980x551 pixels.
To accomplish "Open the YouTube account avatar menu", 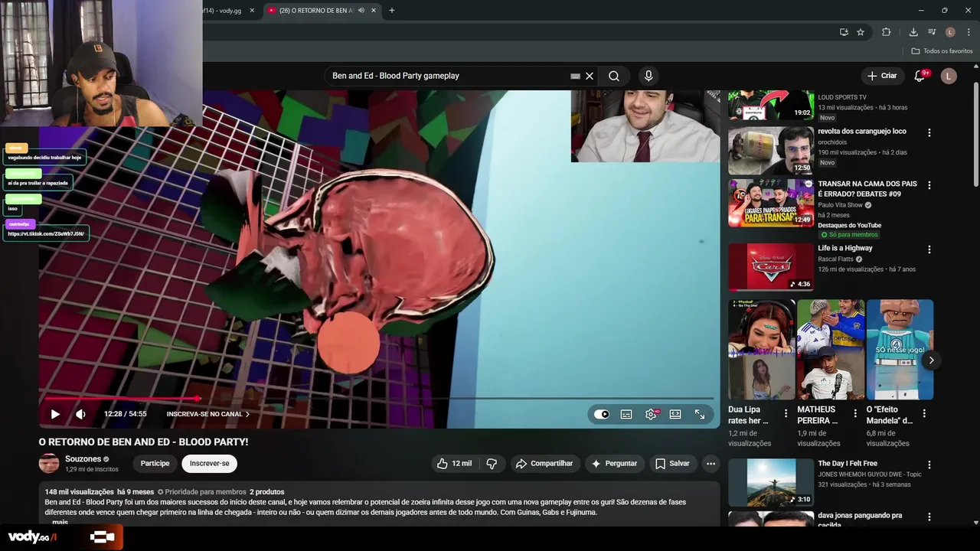I will coord(949,76).
